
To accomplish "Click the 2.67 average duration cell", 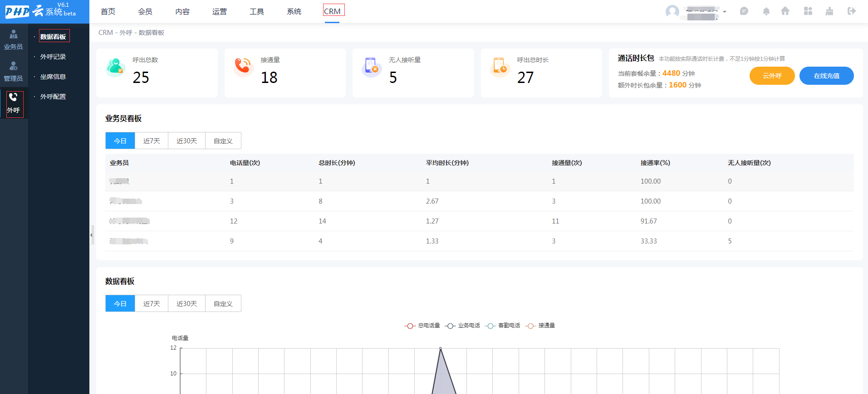I will (x=432, y=201).
